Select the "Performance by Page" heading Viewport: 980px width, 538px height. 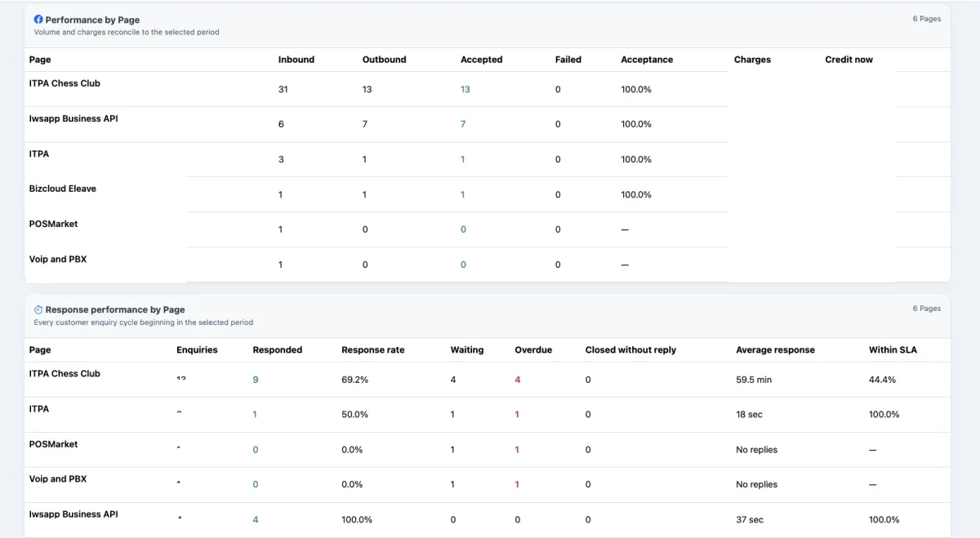click(x=92, y=20)
